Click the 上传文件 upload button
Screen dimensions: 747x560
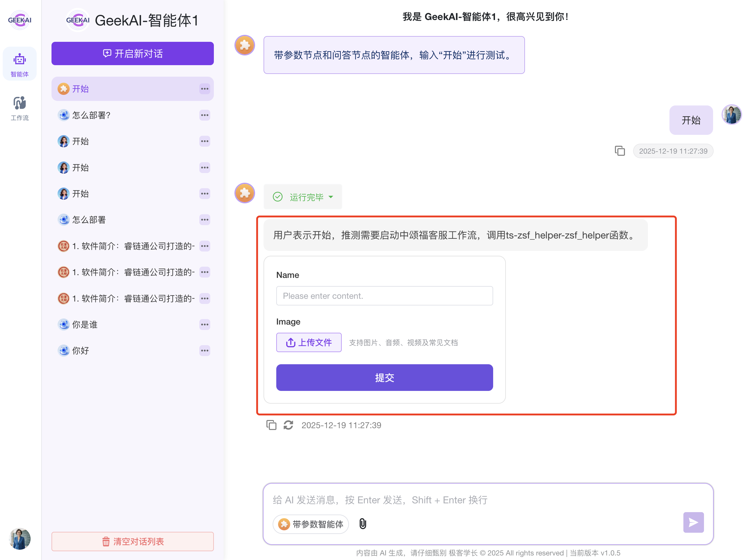308,342
